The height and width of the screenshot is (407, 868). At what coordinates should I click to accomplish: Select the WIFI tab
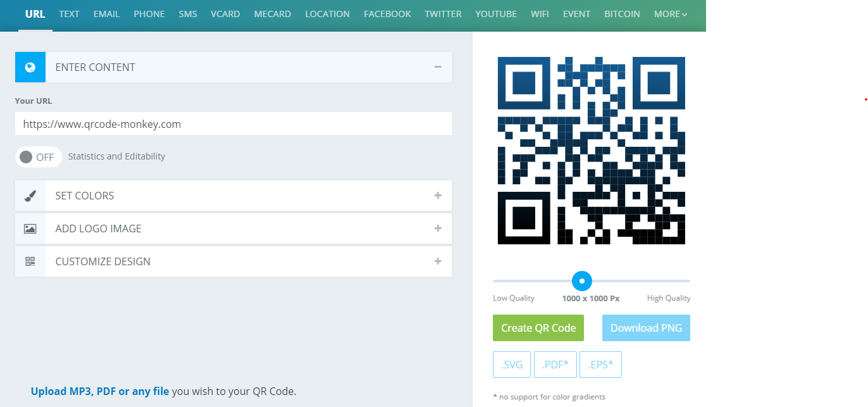pyautogui.click(x=540, y=14)
